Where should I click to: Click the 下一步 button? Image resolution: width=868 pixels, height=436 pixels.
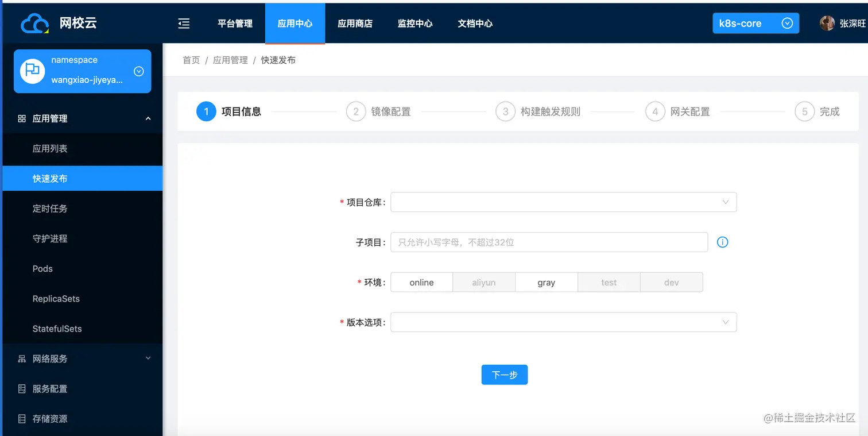504,375
